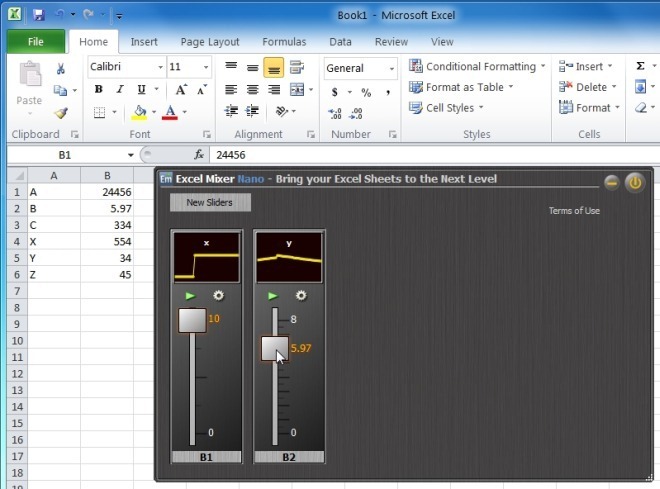Click the Increase Decimal icon
Screen dimensions: 660x489
pos(335,113)
